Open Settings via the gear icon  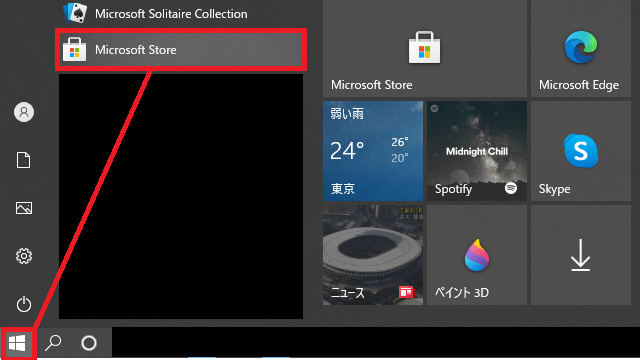24,256
